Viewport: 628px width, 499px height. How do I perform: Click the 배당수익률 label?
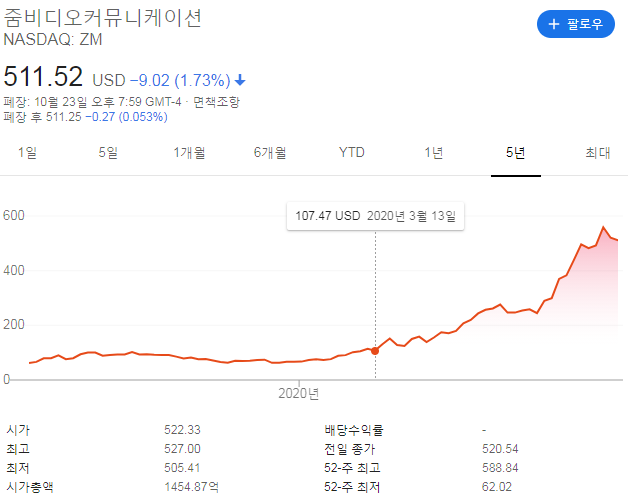354,430
